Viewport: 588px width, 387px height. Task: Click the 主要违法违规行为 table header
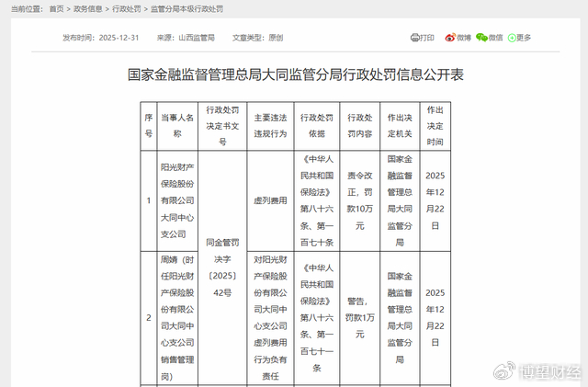pyautogui.click(x=270, y=126)
